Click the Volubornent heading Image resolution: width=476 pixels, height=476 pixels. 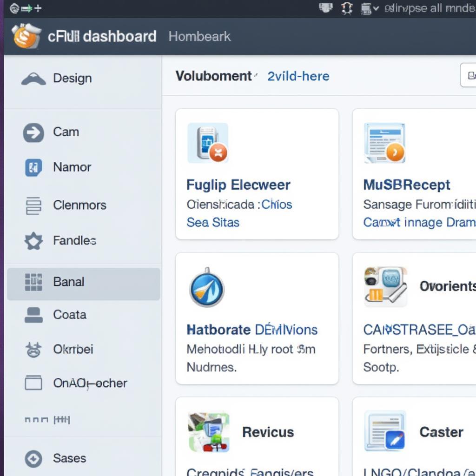[214, 76]
